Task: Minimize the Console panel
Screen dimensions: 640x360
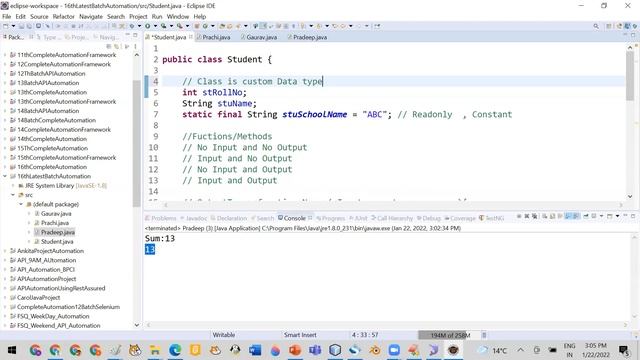Action: tap(625, 216)
